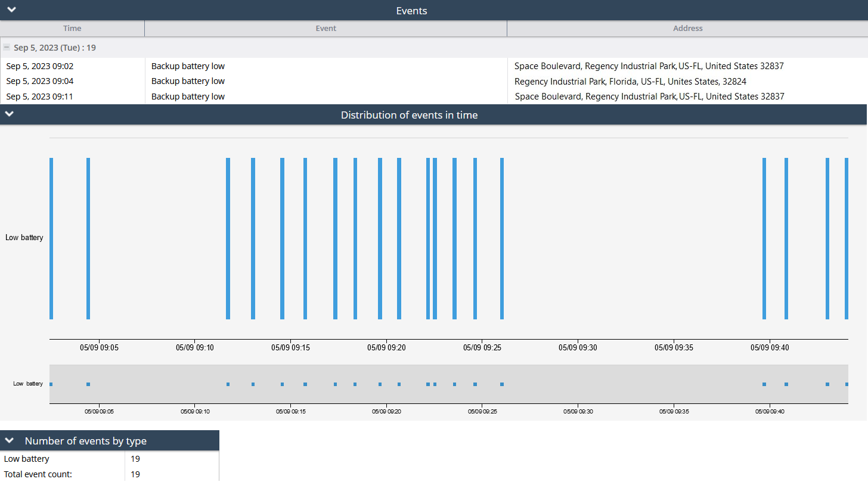This screenshot has height=485, width=868.
Task: Collapse the Number of events by type chevron
Action: click(x=10, y=440)
